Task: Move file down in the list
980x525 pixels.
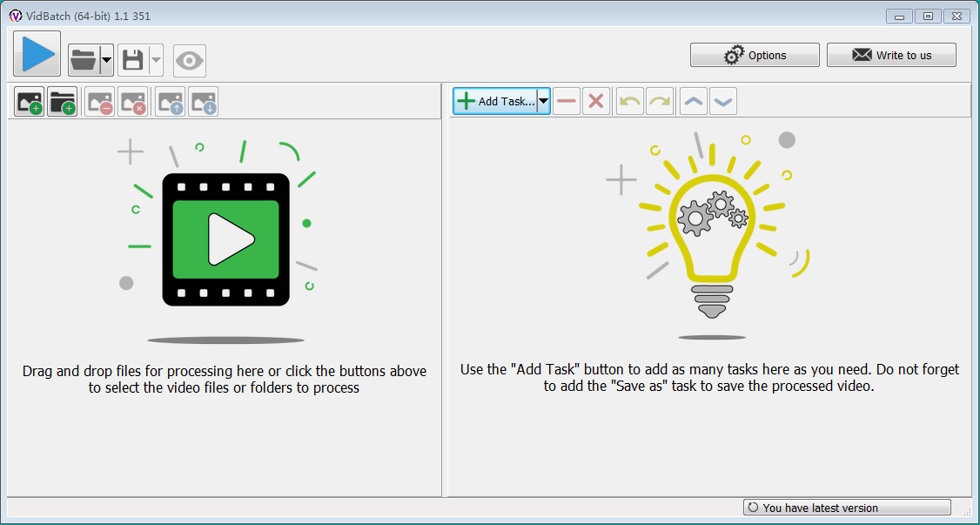Action: [x=203, y=102]
